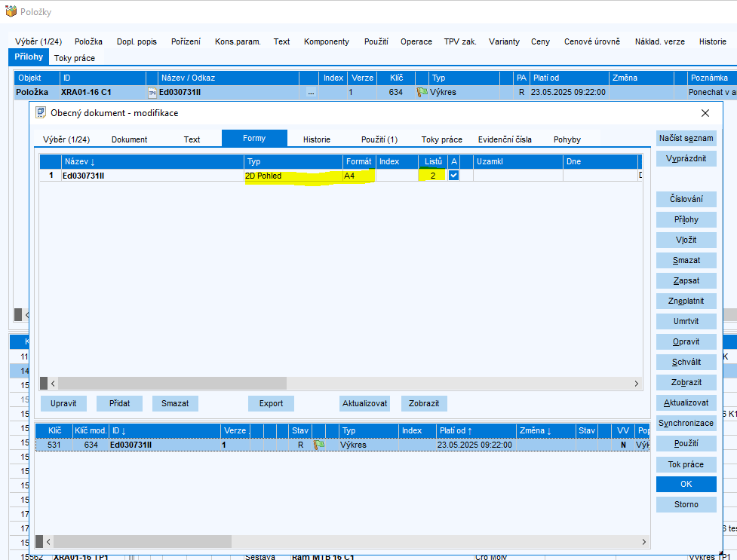Viewport: 737px width, 560px height.
Task: Sort the lower table by Změna header
Action: (545, 430)
